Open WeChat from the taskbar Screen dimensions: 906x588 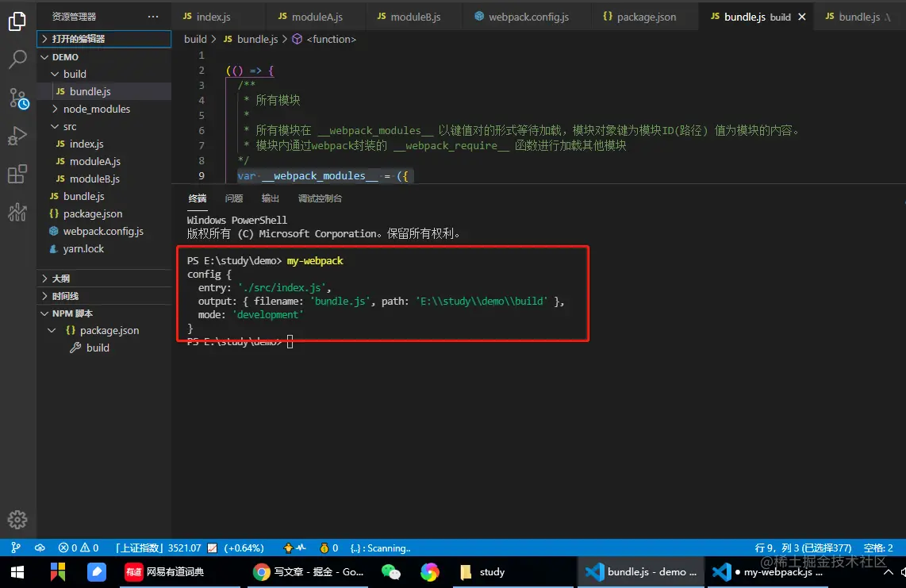391,572
